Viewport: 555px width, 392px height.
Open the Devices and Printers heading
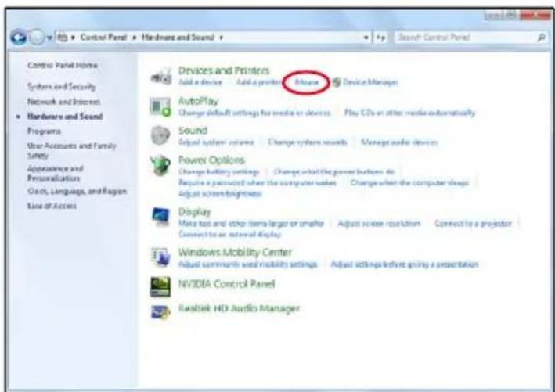tap(224, 70)
